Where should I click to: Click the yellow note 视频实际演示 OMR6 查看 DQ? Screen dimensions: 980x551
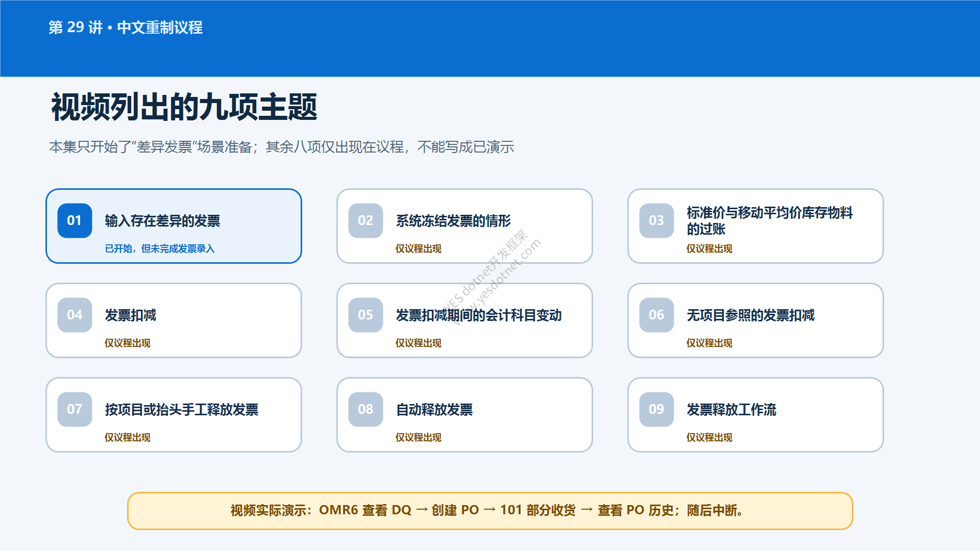(x=490, y=511)
